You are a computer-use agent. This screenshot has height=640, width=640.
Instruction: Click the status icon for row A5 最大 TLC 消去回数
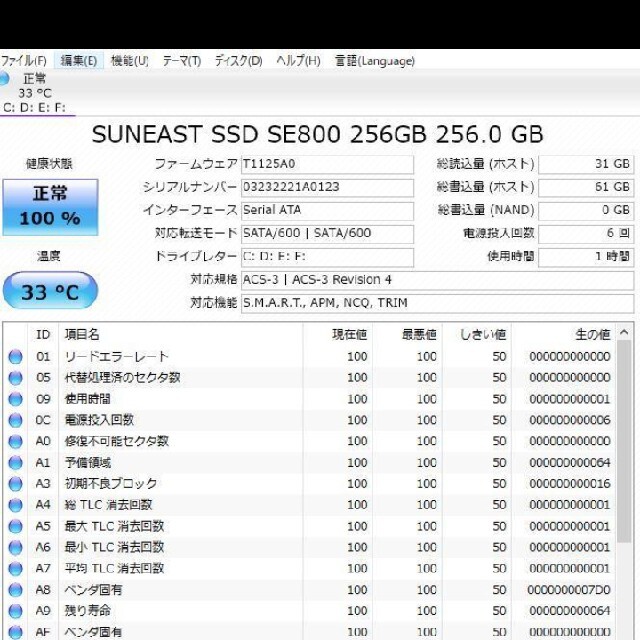16,527
